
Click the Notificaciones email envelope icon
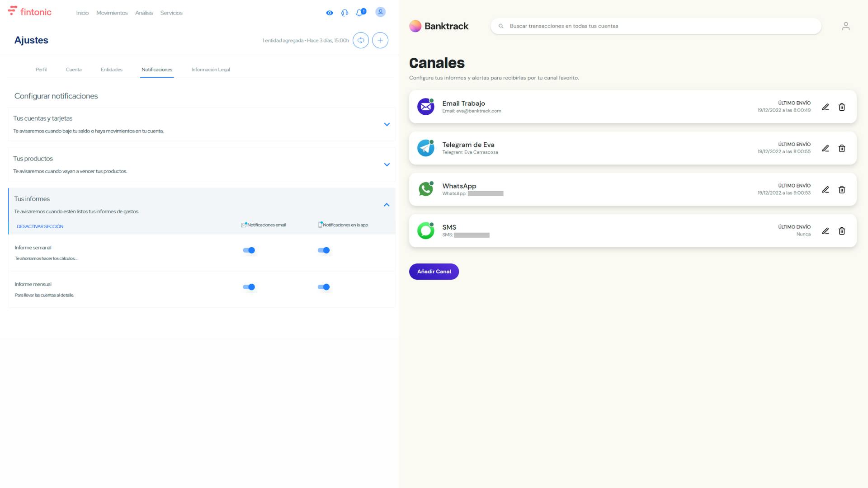coord(244,225)
